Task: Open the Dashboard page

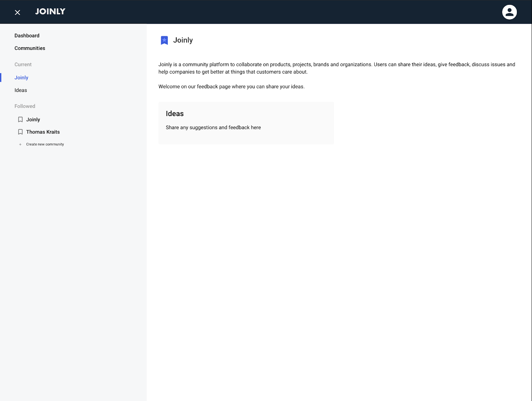Action: click(x=27, y=35)
